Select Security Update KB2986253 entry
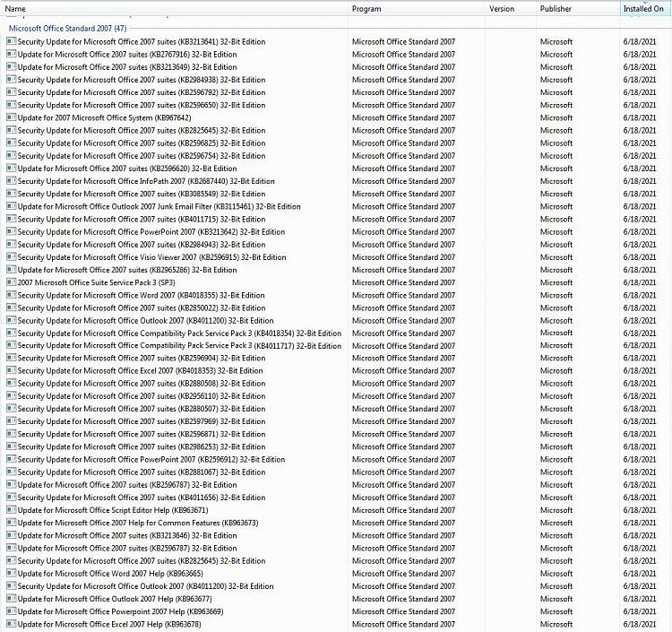The image size is (672, 632). click(x=142, y=446)
